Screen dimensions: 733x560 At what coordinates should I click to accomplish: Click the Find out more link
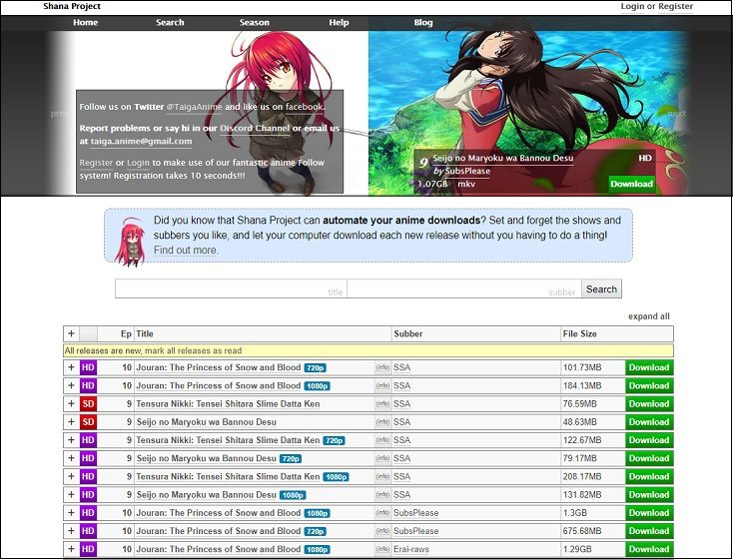(x=185, y=251)
